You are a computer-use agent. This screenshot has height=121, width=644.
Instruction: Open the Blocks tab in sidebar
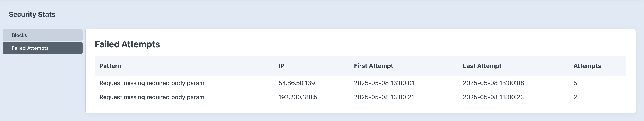point(42,35)
